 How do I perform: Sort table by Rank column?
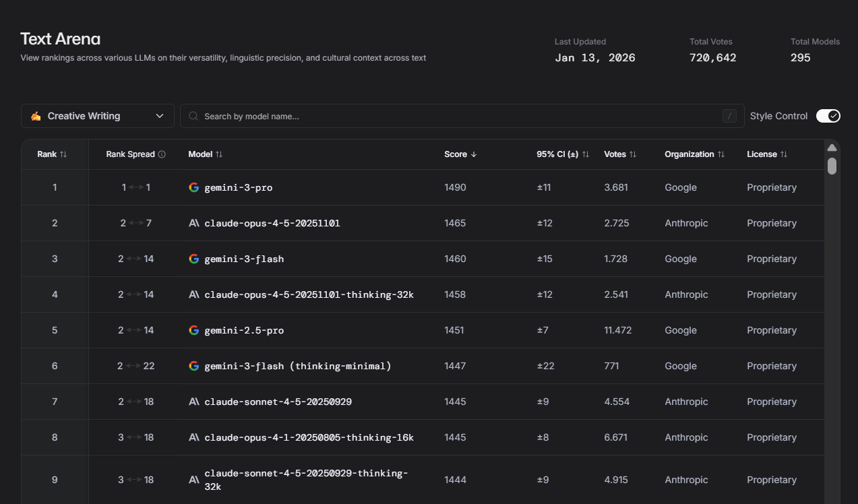click(x=63, y=154)
